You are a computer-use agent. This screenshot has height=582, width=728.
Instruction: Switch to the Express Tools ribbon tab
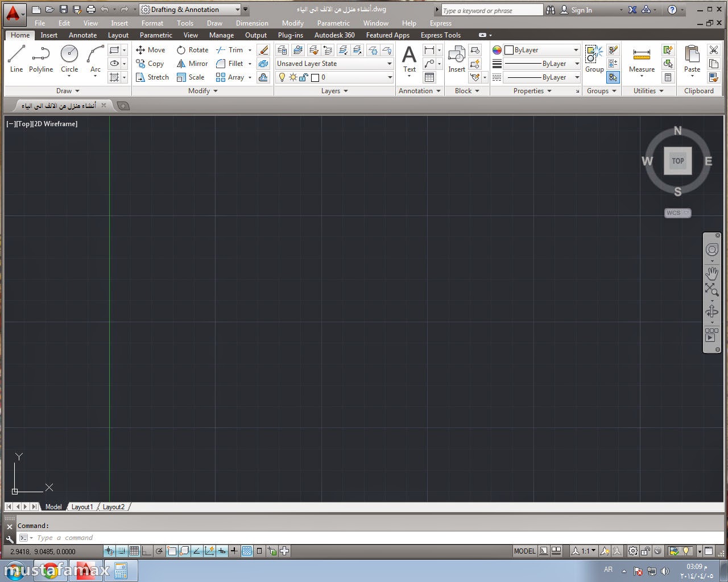tap(441, 35)
